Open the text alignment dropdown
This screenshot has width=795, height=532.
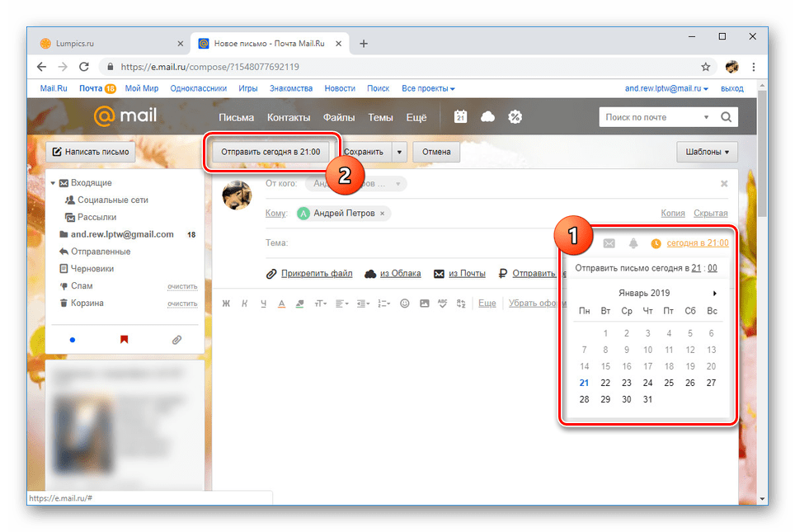[341, 304]
